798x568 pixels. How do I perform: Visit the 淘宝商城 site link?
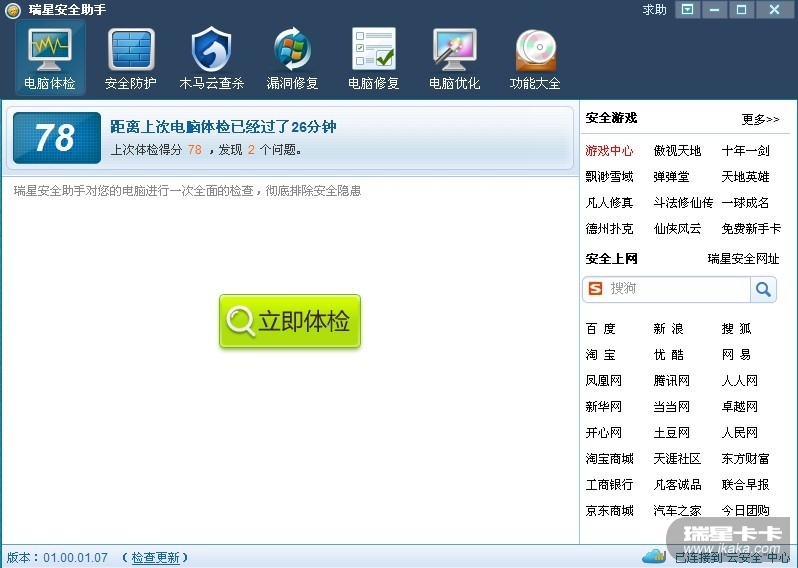pos(609,459)
